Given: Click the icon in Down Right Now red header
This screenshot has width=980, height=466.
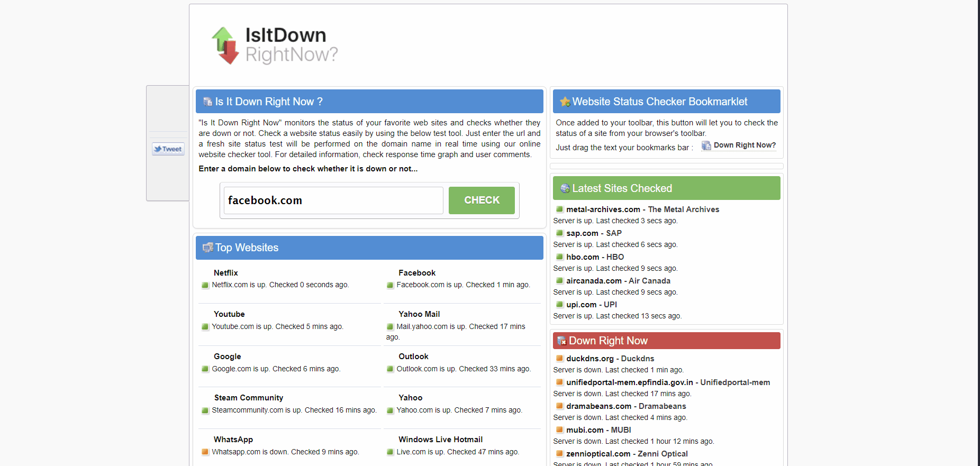Looking at the screenshot, I should click(x=561, y=341).
